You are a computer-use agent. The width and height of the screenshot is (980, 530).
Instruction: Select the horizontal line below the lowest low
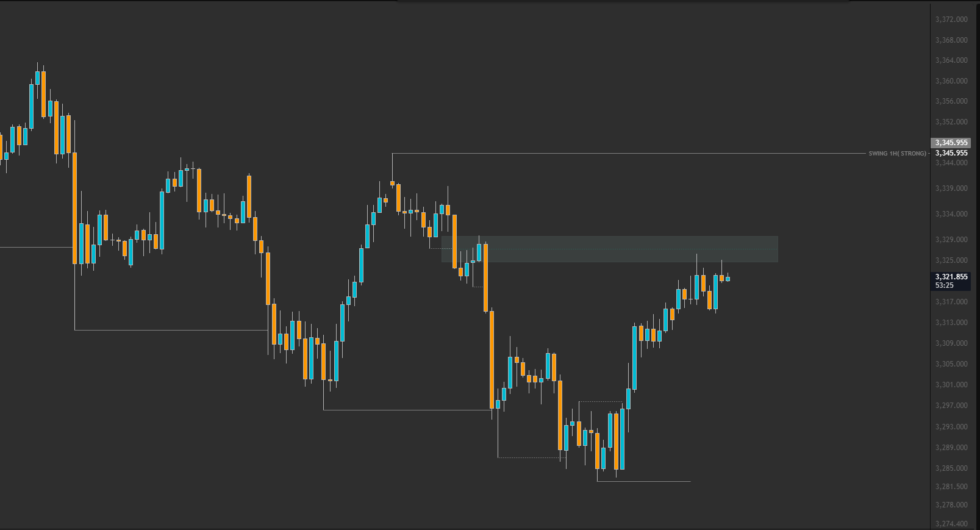(x=644, y=481)
